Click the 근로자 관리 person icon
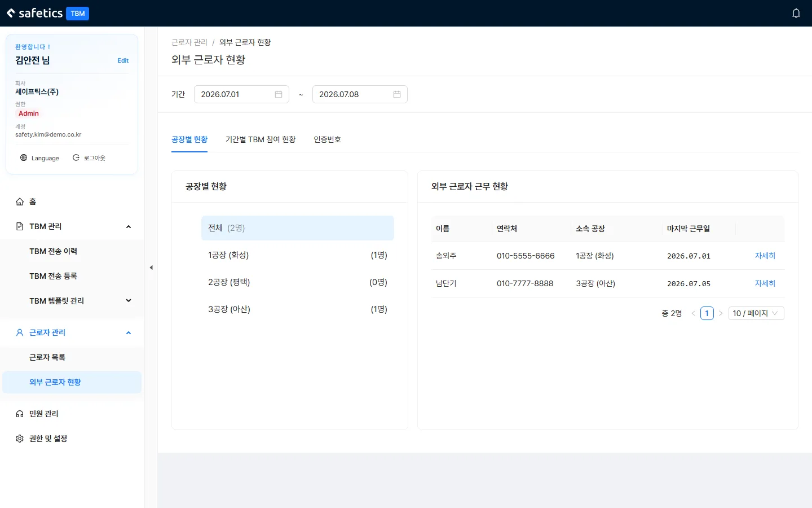Viewport: 812px width, 508px height. pyautogui.click(x=20, y=332)
